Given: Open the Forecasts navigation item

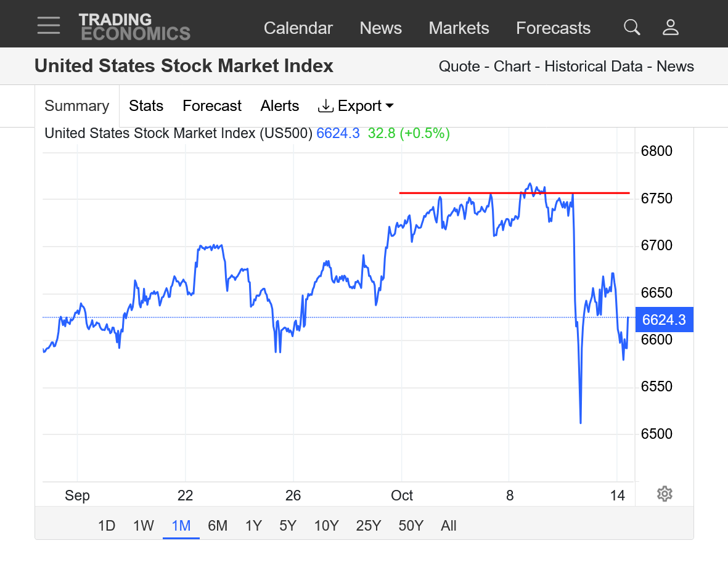Looking at the screenshot, I should (553, 28).
